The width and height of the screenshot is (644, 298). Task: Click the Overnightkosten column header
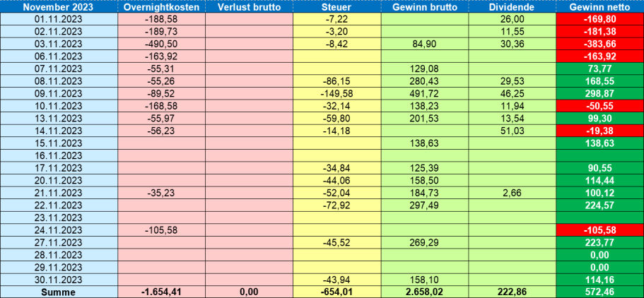[161, 7]
